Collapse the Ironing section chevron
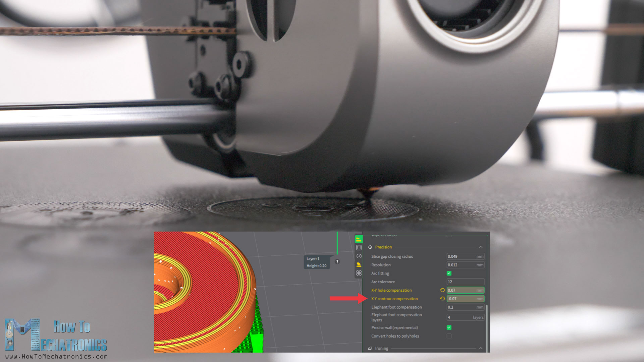The width and height of the screenshot is (644, 362). coord(481,348)
